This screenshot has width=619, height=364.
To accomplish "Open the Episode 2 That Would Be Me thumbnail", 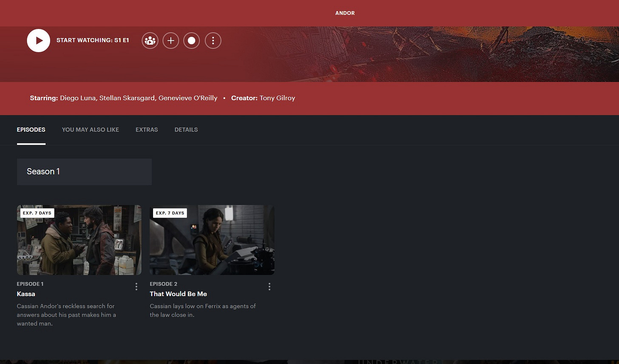I will point(212,240).
